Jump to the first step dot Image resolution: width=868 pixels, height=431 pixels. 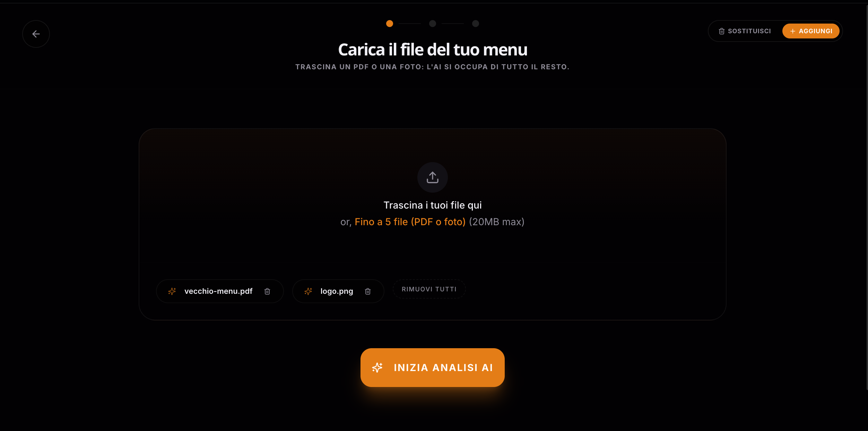(390, 24)
